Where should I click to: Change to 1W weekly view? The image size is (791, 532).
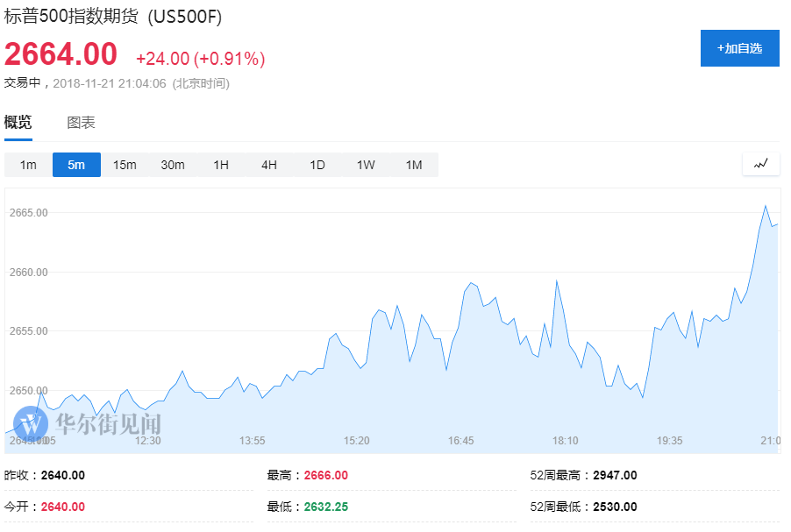click(366, 165)
